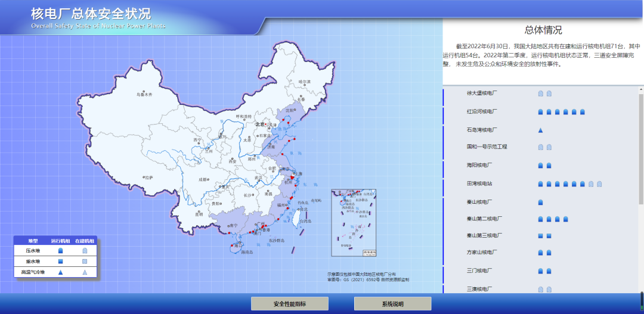Click under-construction 高温气冷堆 legend icon

[x=85, y=272]
